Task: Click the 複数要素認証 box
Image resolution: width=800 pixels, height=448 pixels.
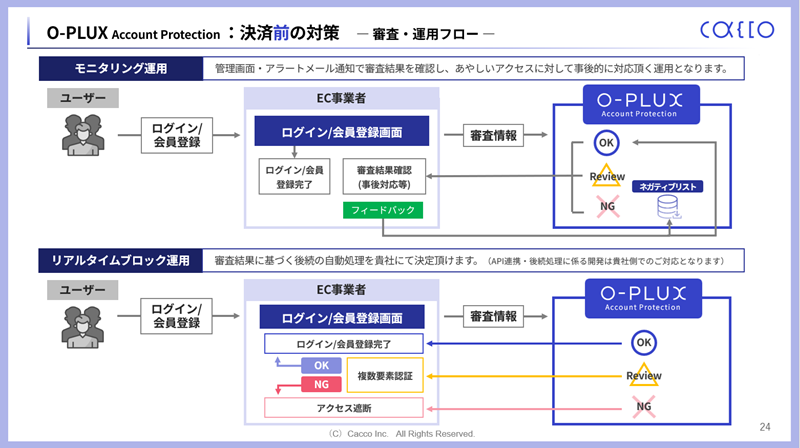Action: [x=385, y=375]
